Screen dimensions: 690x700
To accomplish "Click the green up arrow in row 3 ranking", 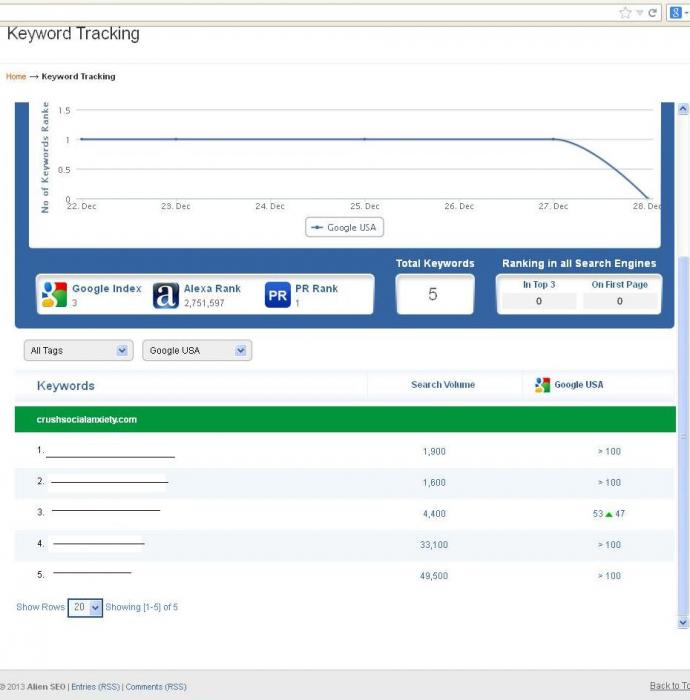I will tap(609, 514).
